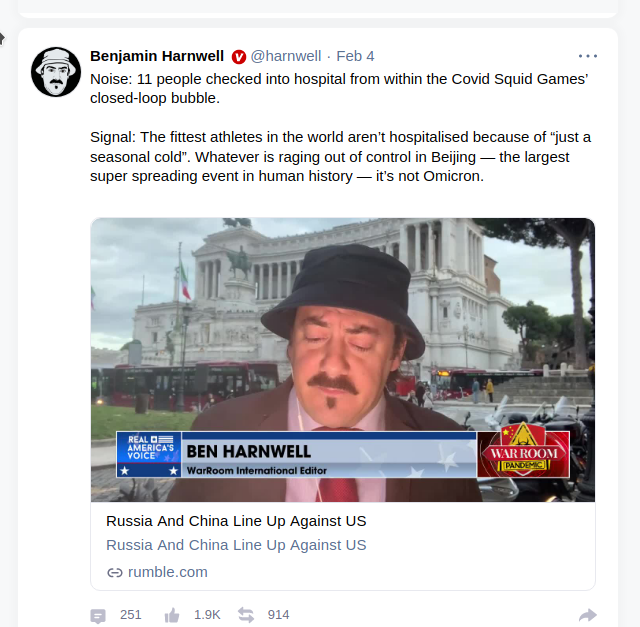This screenshot has width=640, height=627.
Task: Click the chain link icon beside rumble.com
Action: (114, 573)
